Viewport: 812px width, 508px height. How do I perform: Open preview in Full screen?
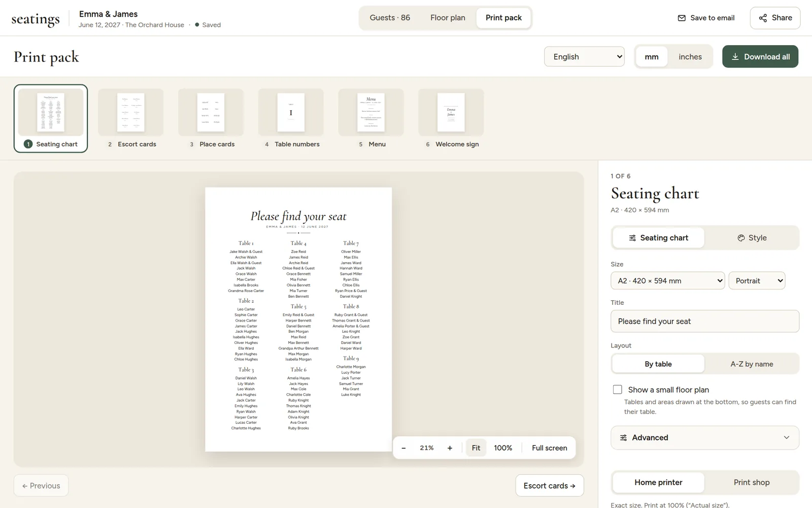click(x=550, y=448)
